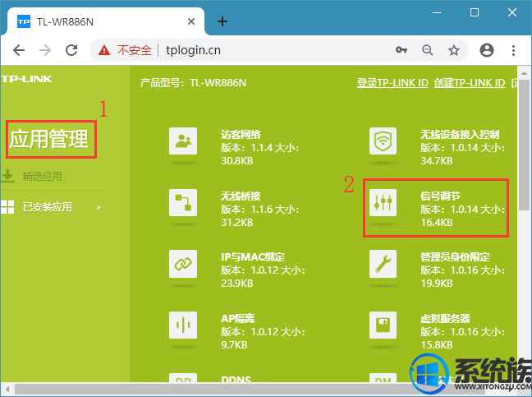Viewport: 532px width, 397px height.
Task: Click the browser forward arrow
Action: 45,50
